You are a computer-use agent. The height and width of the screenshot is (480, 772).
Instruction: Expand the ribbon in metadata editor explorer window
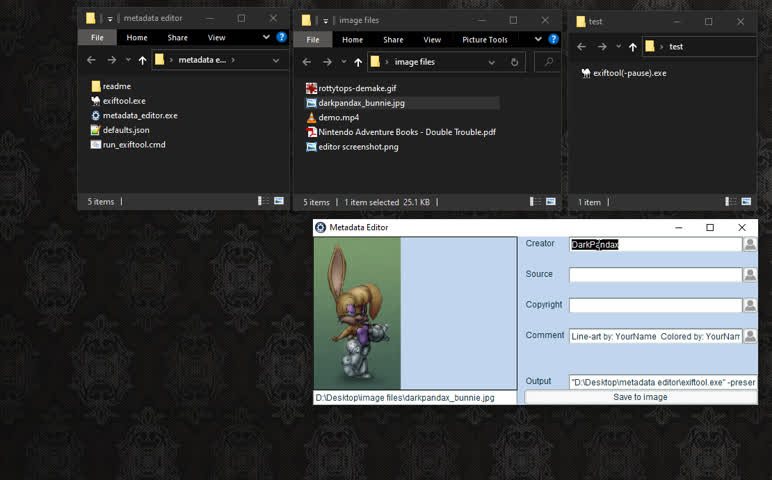[x=266, y=38]
